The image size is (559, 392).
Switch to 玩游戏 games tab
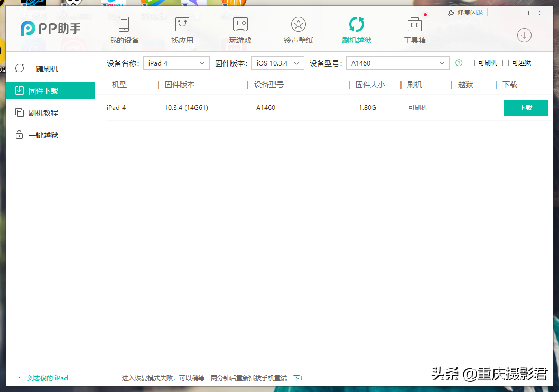240,30
